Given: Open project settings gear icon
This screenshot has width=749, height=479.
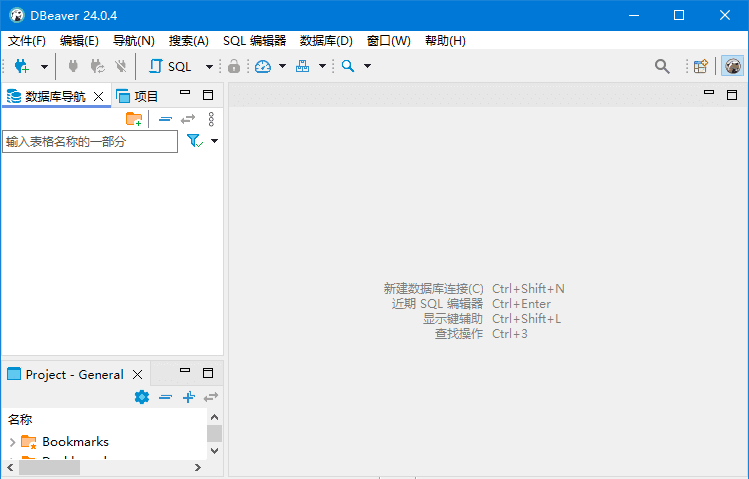Looking at the screenshot, I should click(x=142, y=397).
